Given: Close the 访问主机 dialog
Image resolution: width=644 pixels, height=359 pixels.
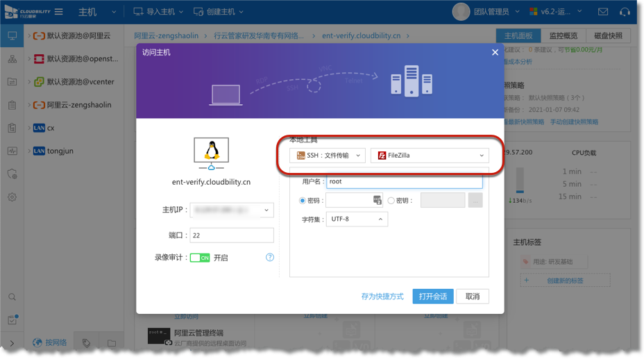Looking at the screenshot, I should point(495,52).
